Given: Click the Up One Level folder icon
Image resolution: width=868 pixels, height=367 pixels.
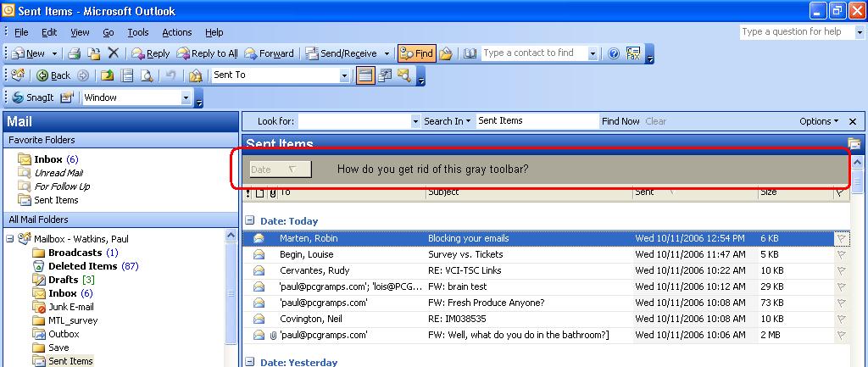Looking at the screenshot, I should tap(109, 75).
